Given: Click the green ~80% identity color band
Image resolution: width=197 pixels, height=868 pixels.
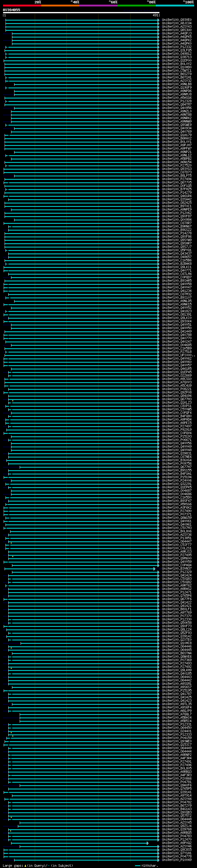Looking at the screenshot, I should coord(137,6).
